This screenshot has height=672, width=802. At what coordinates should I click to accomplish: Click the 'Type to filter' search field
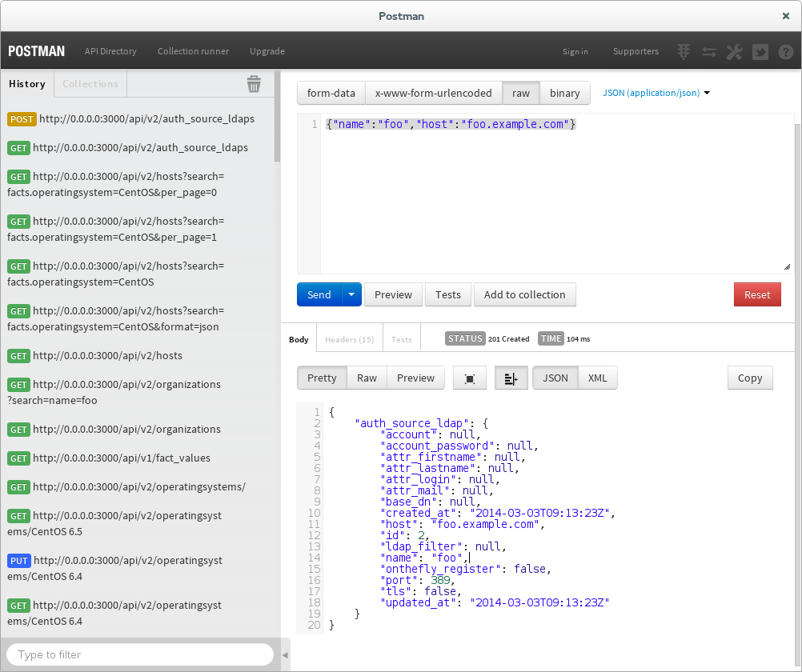pyautogui.click(x=140, y=654)
